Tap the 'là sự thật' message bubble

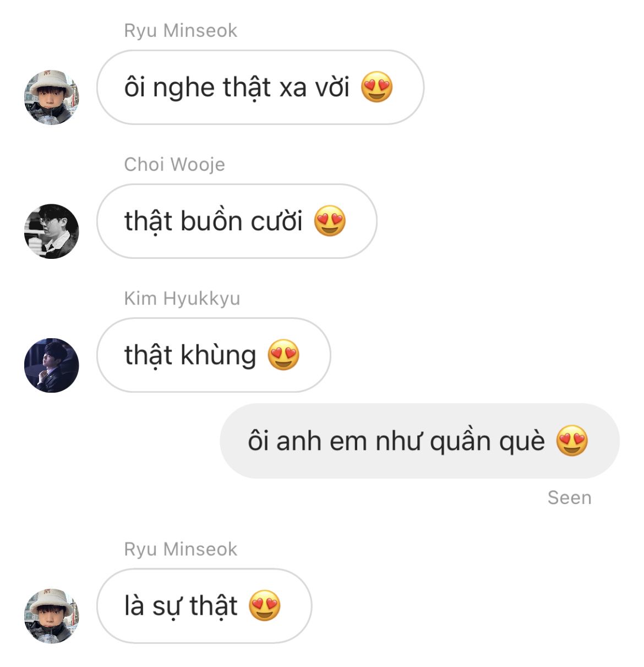tap(204, 605)
